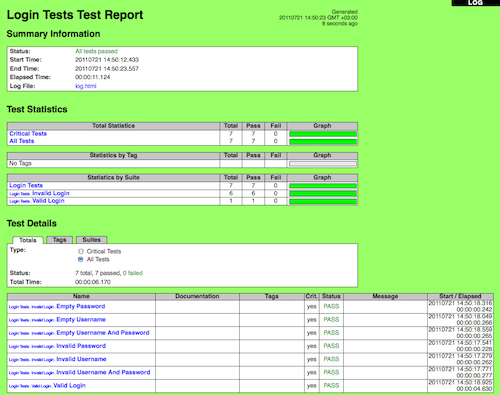This screenshot has width=500, height=395.
Task: Select the All Tests radio button
Action: point(81,259)
